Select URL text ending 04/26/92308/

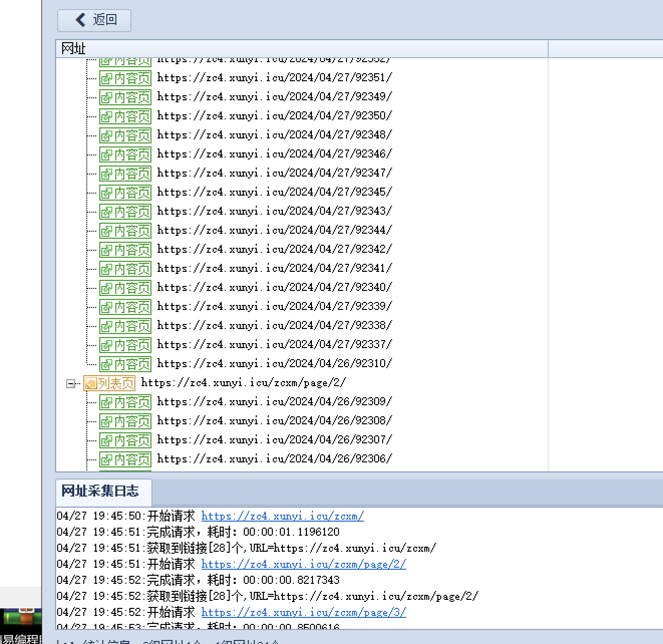[274, 421]
